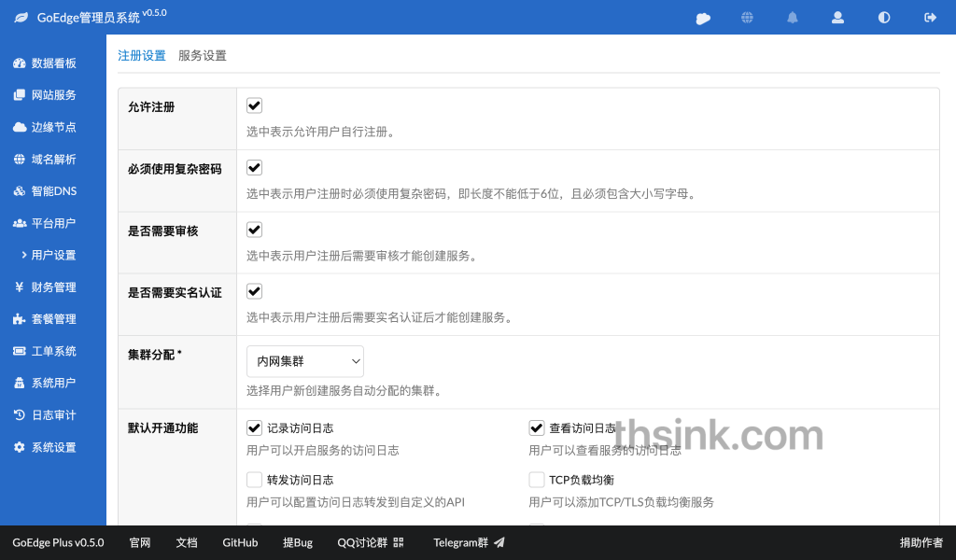Select 用户设置 under 平台用户
This screenshot has height=560, width=956.
56,254
